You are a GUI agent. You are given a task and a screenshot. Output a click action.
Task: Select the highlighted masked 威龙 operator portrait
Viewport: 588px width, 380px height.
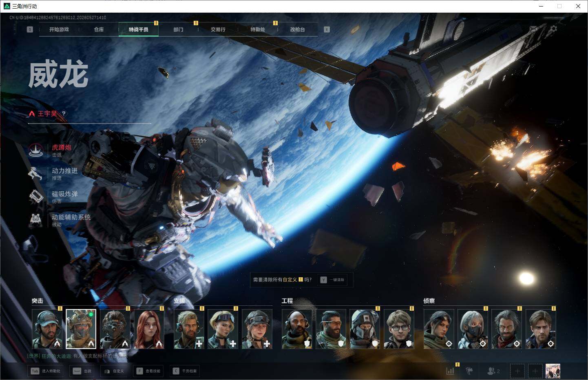[x=81, y=329]
